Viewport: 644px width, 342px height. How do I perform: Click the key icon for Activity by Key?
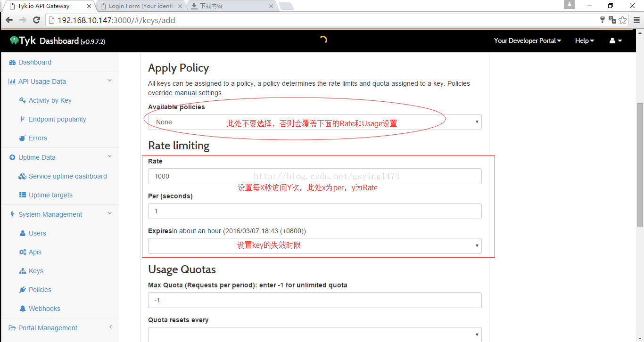pyautogui.click(x=22, y=100)
